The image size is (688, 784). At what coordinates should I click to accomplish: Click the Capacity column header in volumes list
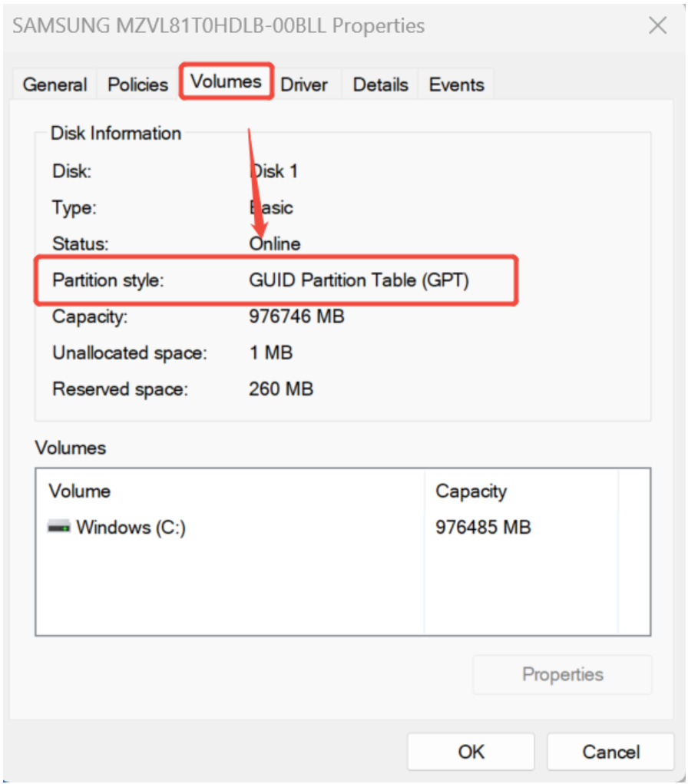click(471, 491)
